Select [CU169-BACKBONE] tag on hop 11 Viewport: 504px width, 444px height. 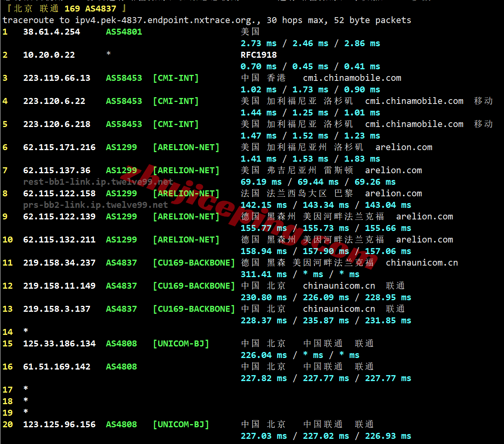click(194, 263)
